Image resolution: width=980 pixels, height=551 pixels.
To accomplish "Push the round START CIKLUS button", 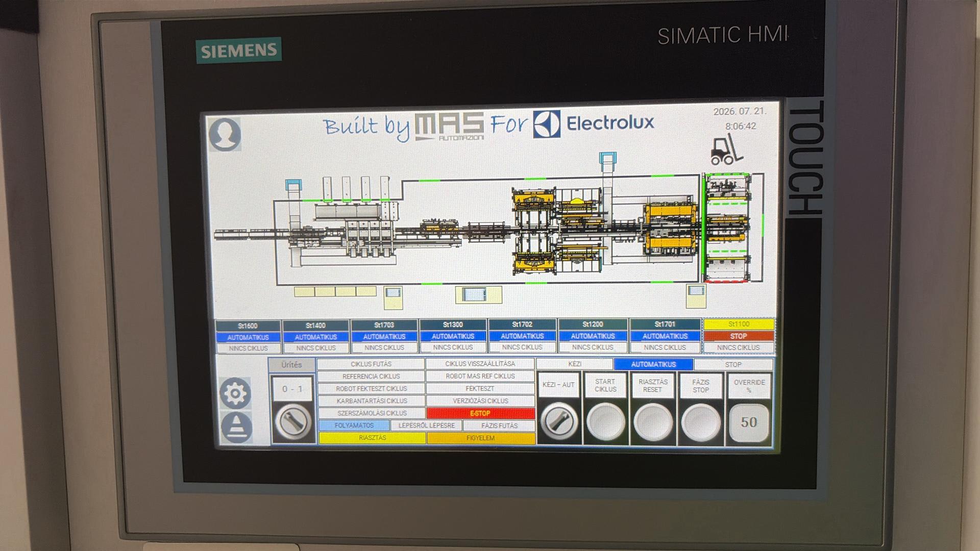I will pyautogui.click(x=606, y=422).
